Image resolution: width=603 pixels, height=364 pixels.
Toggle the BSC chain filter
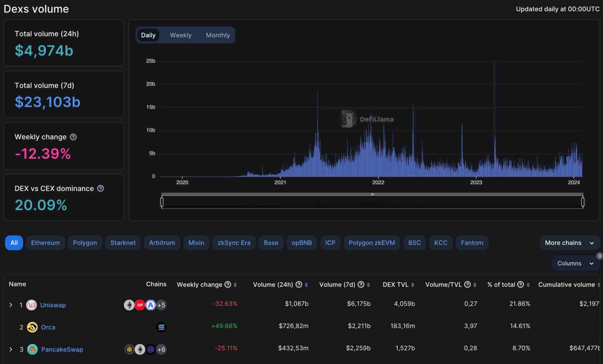pos(414,243)
